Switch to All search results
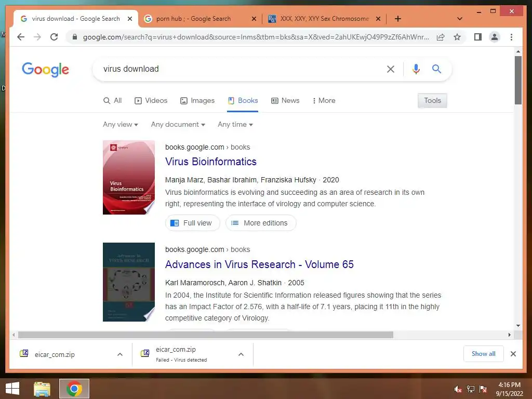532x399 pixels. tap(112, 101)
